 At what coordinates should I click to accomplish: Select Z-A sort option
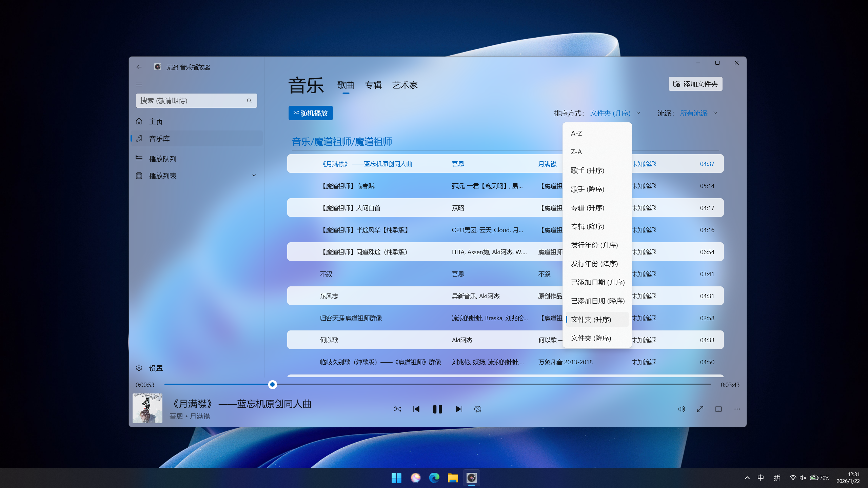[597, 152]
